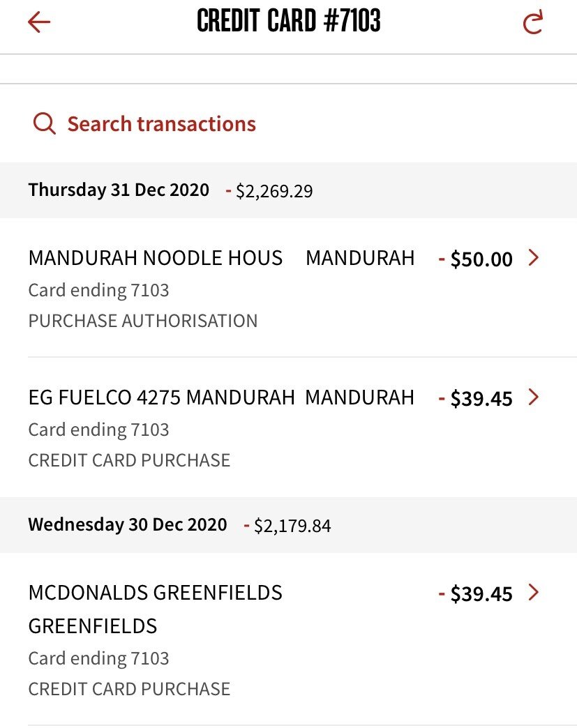Screen dimensions: 577x728
Task: Expand Mandurah Noodle House transaction chevron
Action: [534, 258]
